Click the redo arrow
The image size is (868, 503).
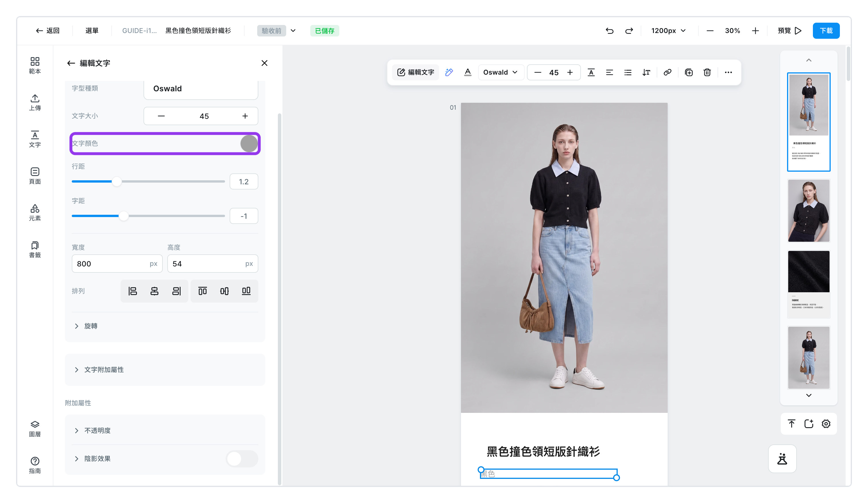[x=629, y=31]
